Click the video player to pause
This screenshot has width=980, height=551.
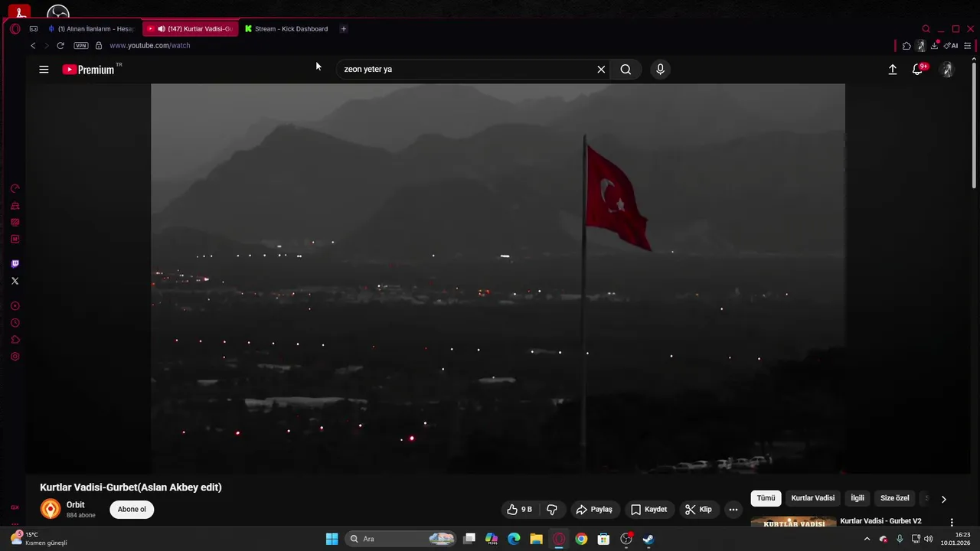pos(498,279)
